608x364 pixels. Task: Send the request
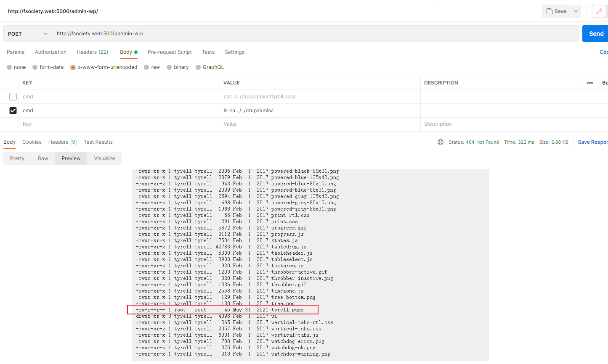tap(596, 34)
